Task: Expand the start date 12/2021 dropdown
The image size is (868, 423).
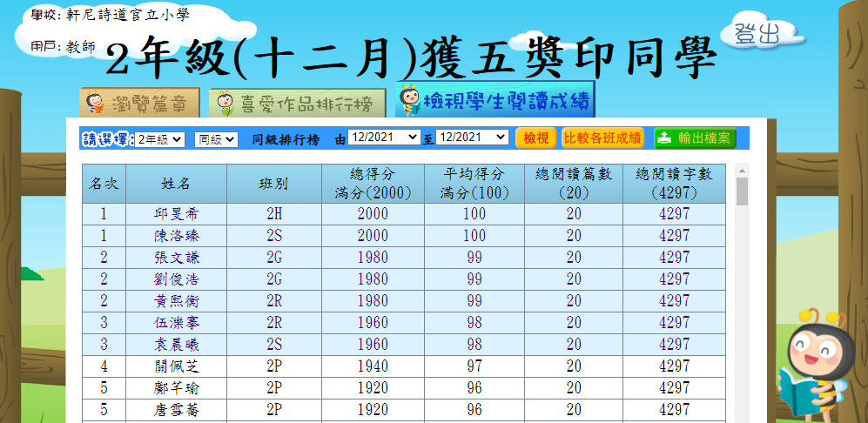Action: pyautogui.click(x=384, y=138)
